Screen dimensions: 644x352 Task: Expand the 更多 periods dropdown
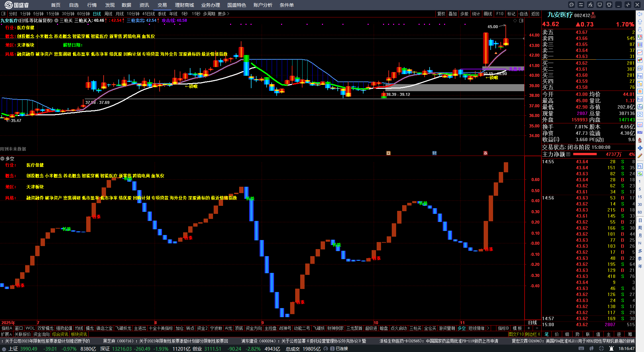[x=223, y=14]
